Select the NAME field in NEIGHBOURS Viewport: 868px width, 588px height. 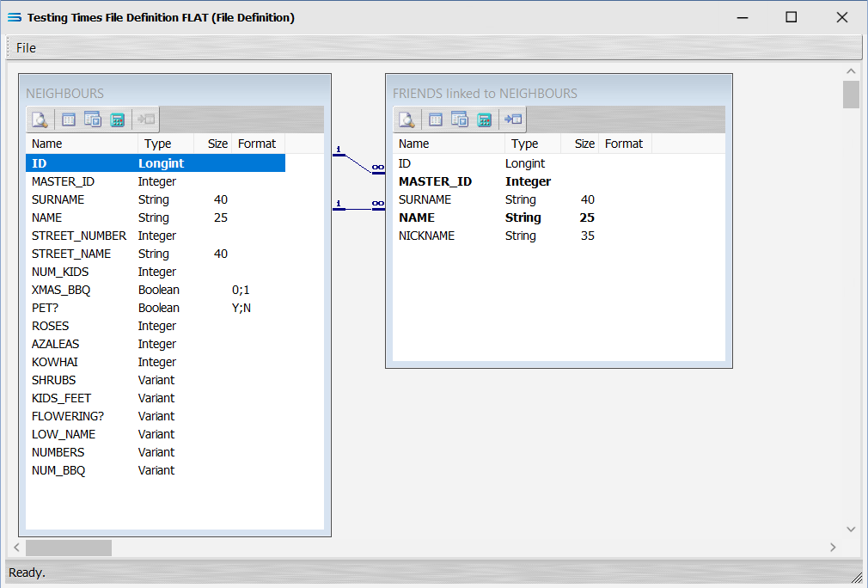[x=156, y=217]
